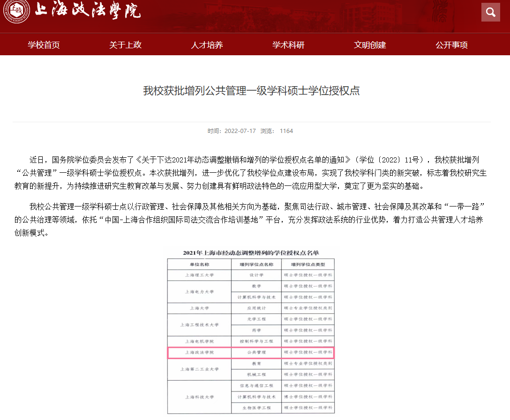Click the highlighted 上海政法学院 table cell

tap(199, 353)
